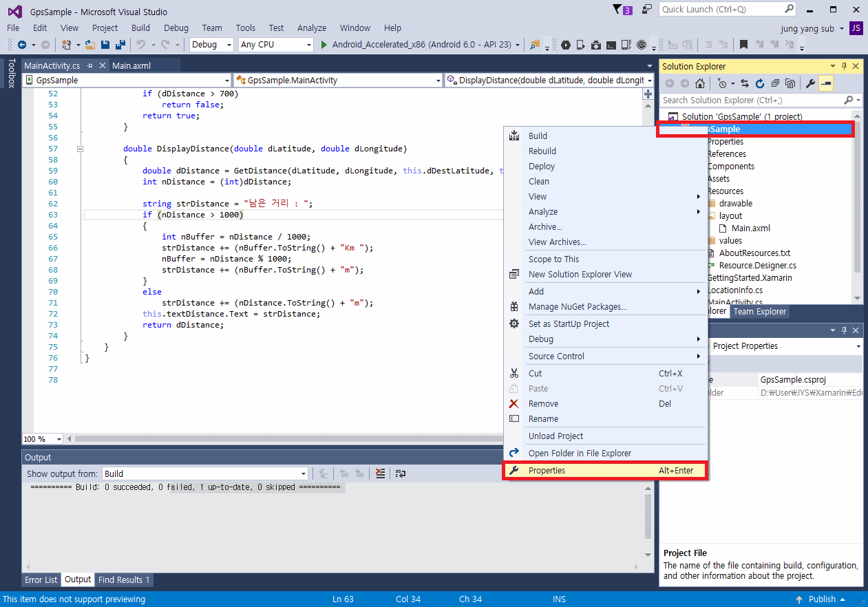This screenshot has width=868, height=607.
Task: Open the Any CPU platform dropdown
Action: pyautogui.click(x=276, y=45)
